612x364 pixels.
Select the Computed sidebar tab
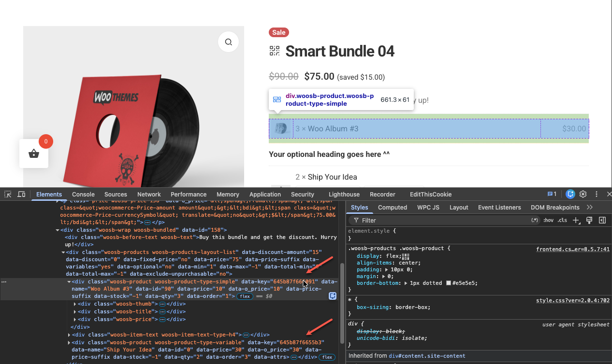[x=393, y=207]
